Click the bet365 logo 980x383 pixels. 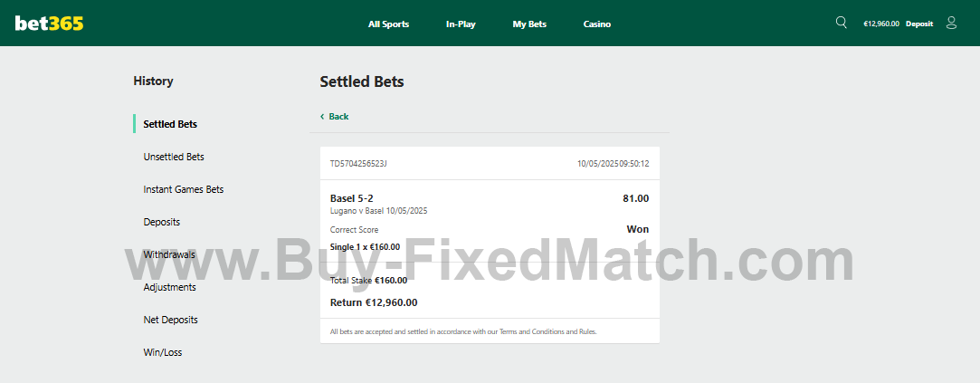coord(49,24)
